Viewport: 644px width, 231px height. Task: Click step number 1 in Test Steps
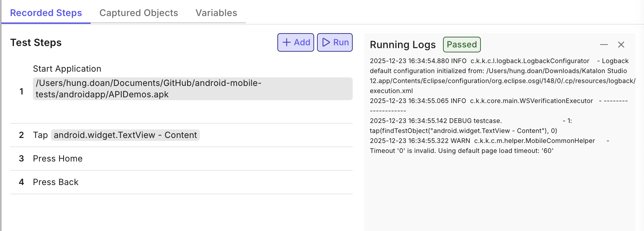21,92
